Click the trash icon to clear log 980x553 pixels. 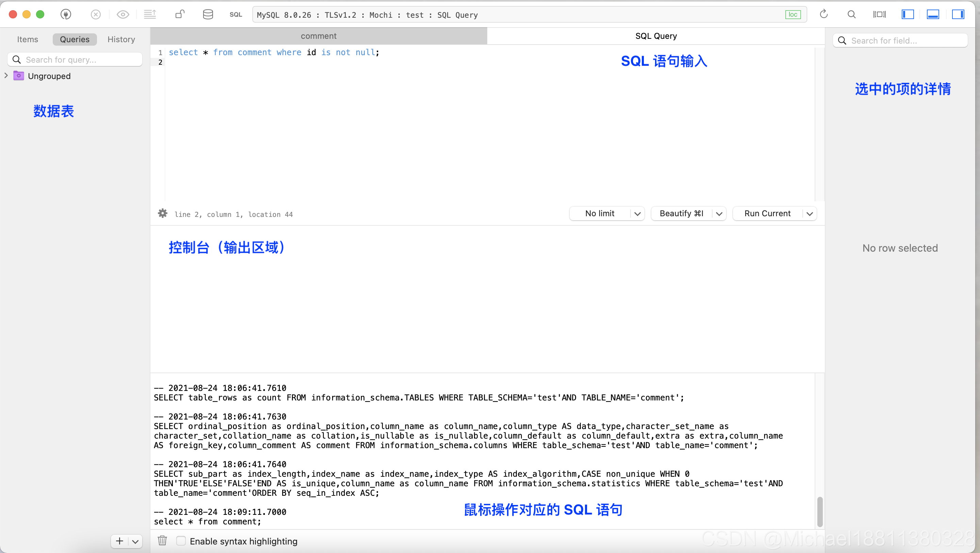(162, 540)
